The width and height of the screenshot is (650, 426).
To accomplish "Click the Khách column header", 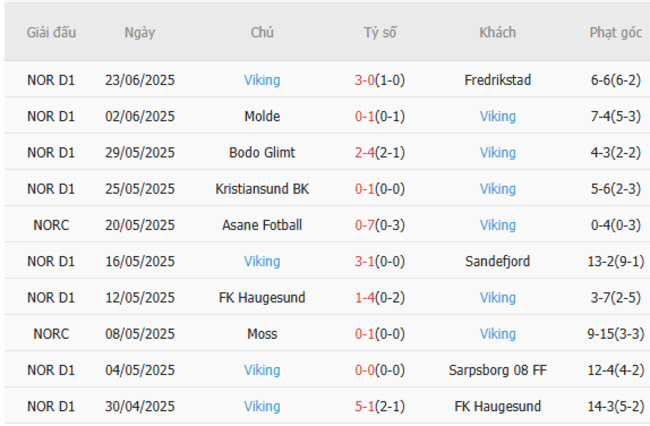I will [x=497, y=32].
